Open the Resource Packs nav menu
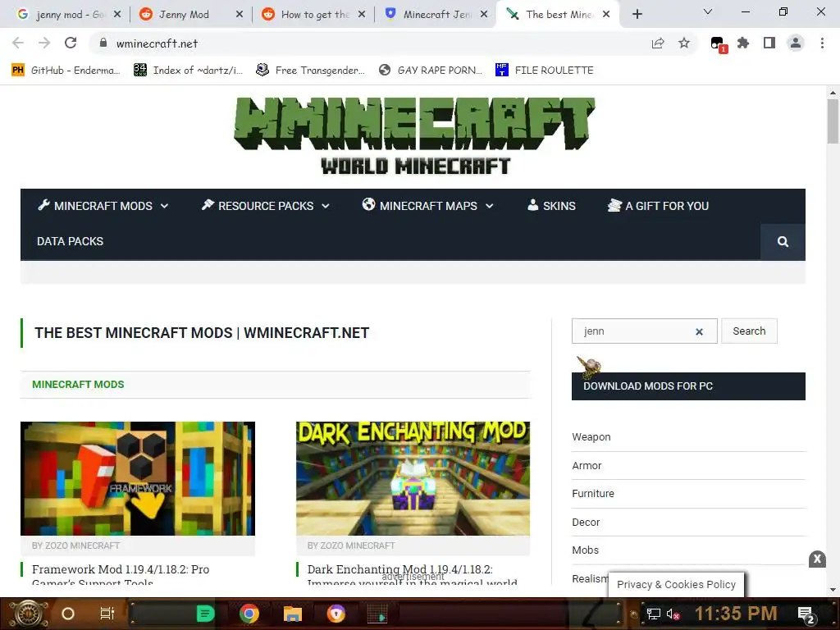The image size is (840, 630). pos(265,206)
